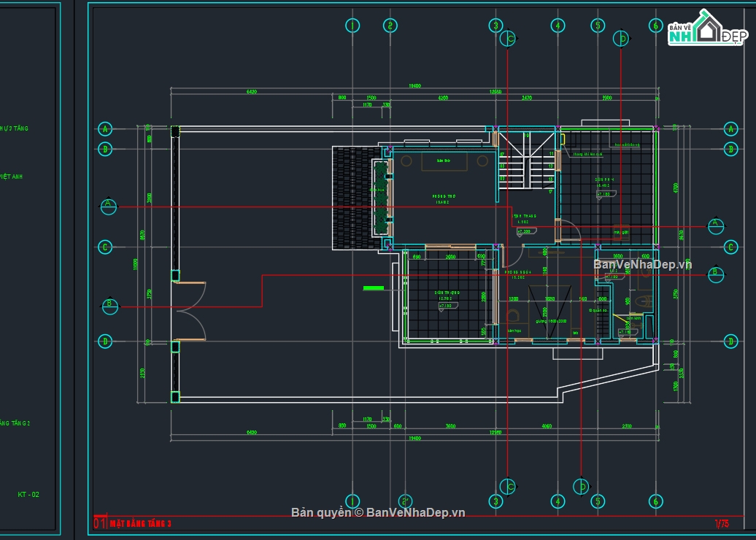The image size is (756, 540).
Task: Select the toilet fixture symbol in the bathroom
Action: (644, 301)
